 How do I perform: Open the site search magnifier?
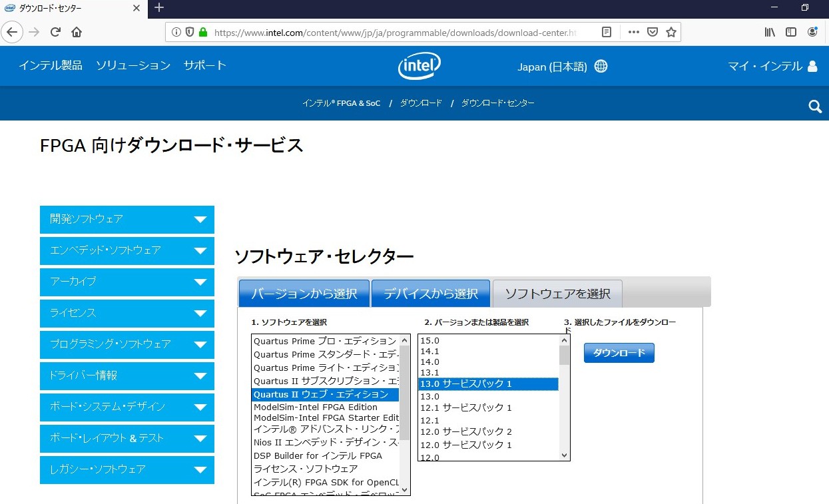pyautogui.click(x=815, y=107)
